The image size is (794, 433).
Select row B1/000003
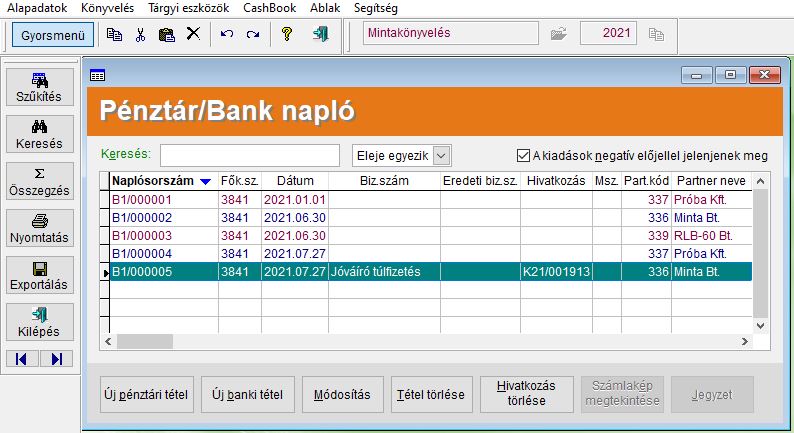coord(430,235)
